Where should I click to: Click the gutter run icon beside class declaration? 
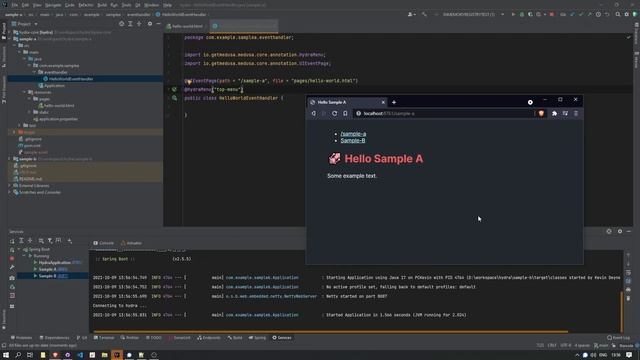coord(174,98)
